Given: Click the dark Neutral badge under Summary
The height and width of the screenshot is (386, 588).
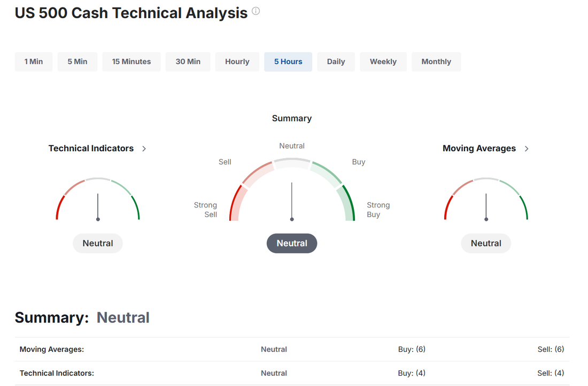Looking at the screenshot, I should click(292, 243).
